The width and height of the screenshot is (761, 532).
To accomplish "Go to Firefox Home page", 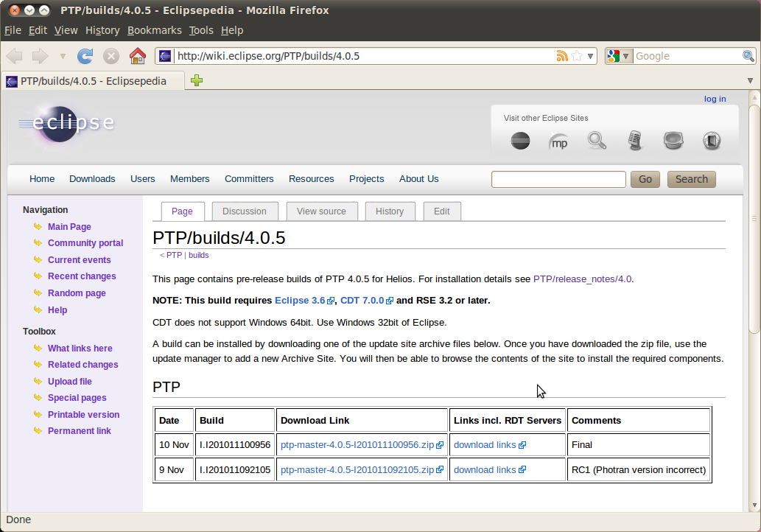I will [138, 56].
